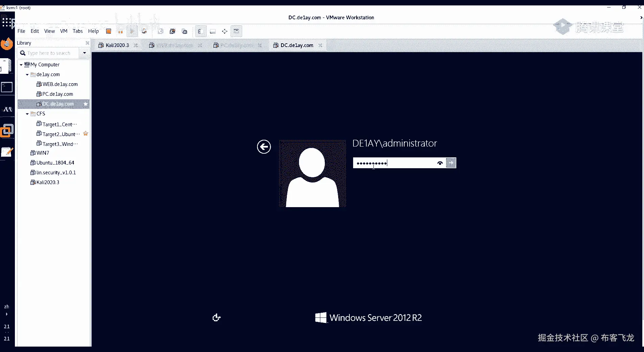
Task: Select the Target3_Wind VM
Action: [60, 144]
